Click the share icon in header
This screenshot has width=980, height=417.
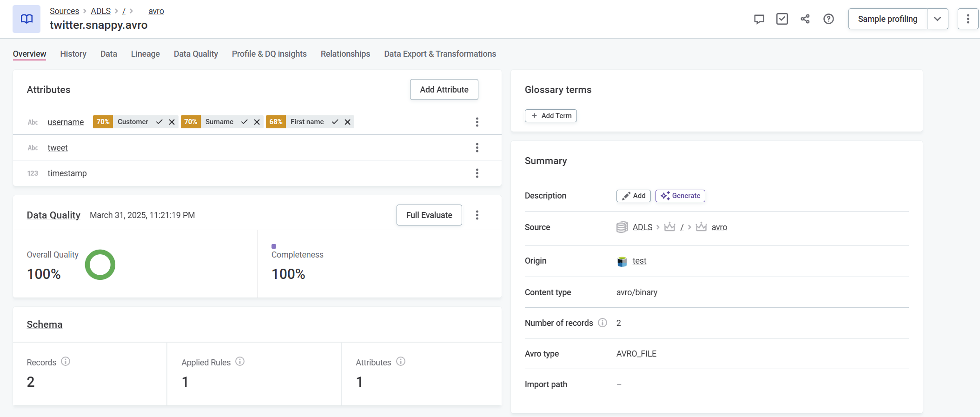click(x=805, y=19)
